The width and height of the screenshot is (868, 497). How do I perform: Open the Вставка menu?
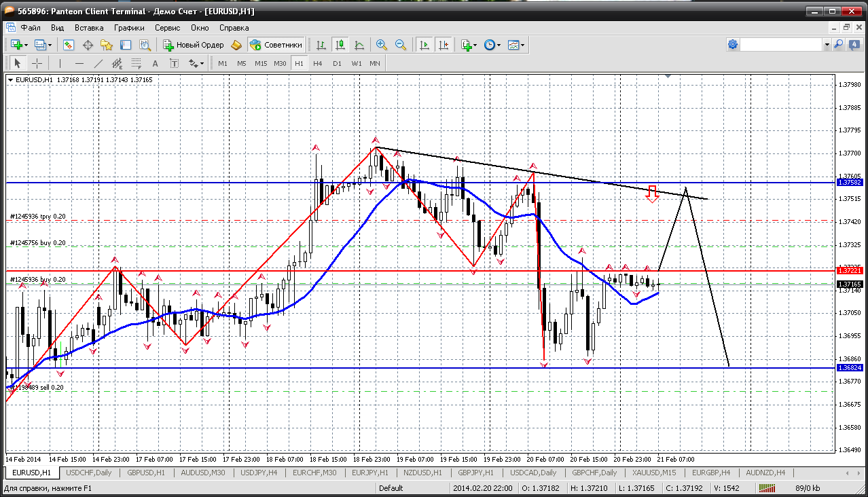[89, 28]
